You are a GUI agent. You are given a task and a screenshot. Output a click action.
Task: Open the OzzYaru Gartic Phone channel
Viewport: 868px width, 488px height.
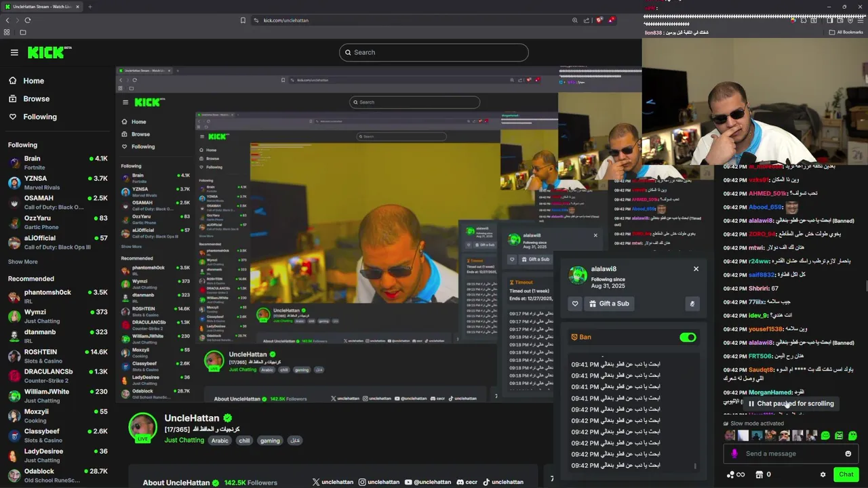[x=58, y=222]
